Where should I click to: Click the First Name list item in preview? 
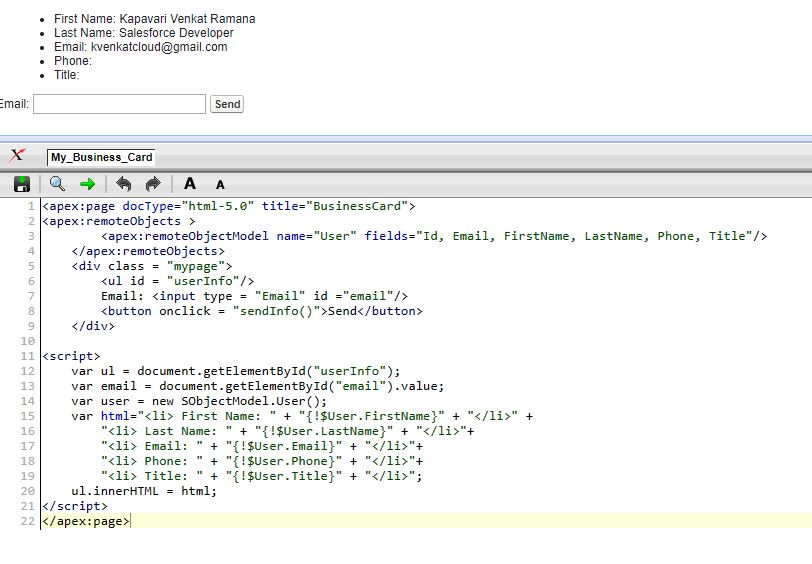[154, 19]
